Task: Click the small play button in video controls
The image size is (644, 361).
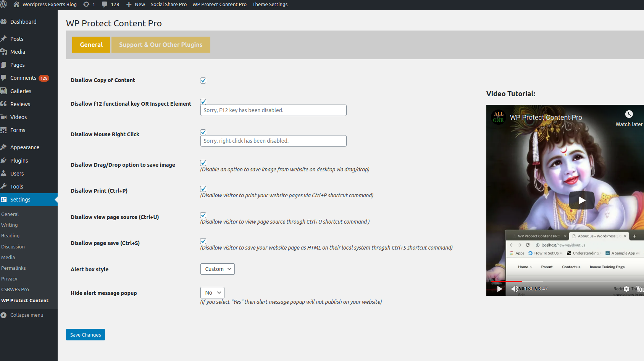Action: 499,289
